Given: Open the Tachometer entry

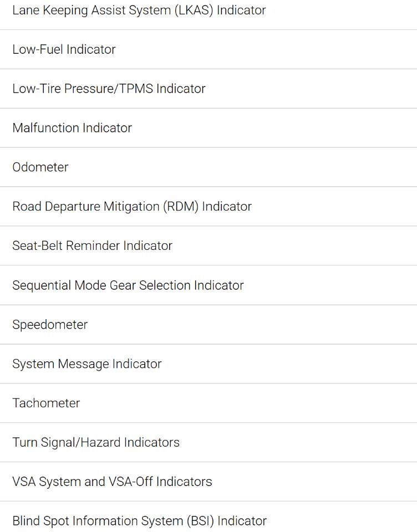Looking at the screenshot, I should pyautogui.click(x=208, y=403).
